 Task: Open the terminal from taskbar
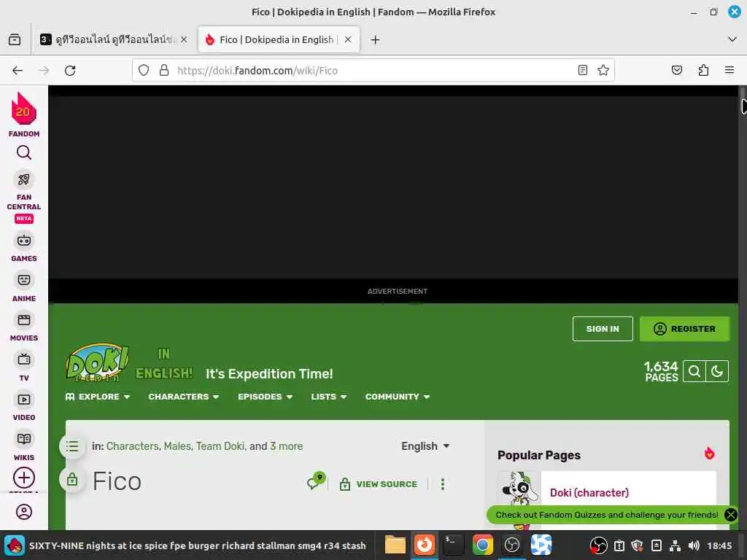[x=452, y=545]
